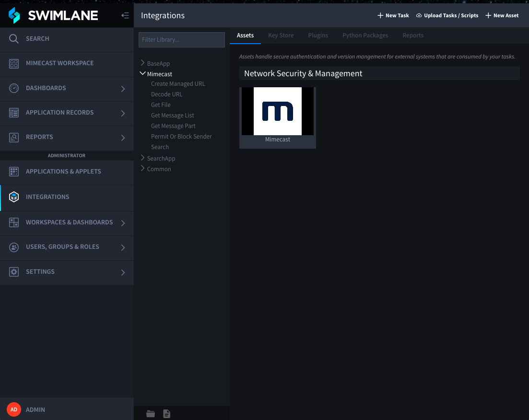Switch to the Key Store tab
This screenshot has height=420, width=529.
pos(281,35)
